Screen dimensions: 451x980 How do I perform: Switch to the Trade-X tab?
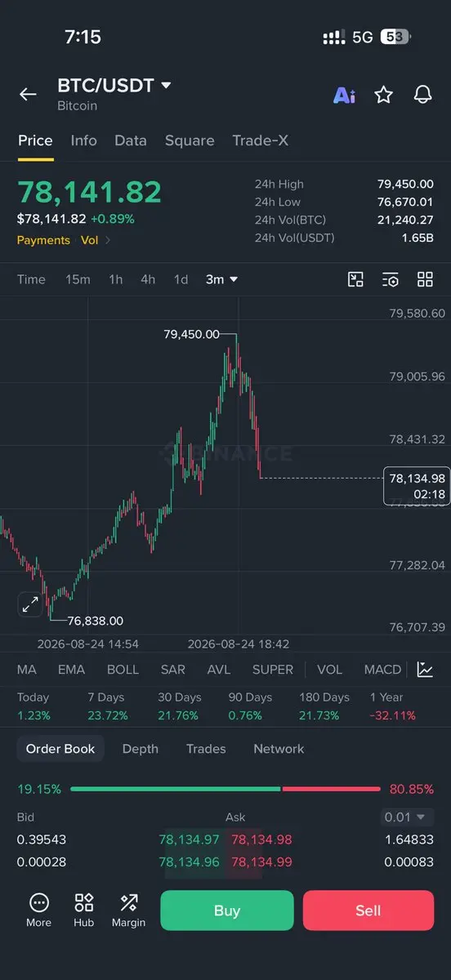[x=260, y=140]
